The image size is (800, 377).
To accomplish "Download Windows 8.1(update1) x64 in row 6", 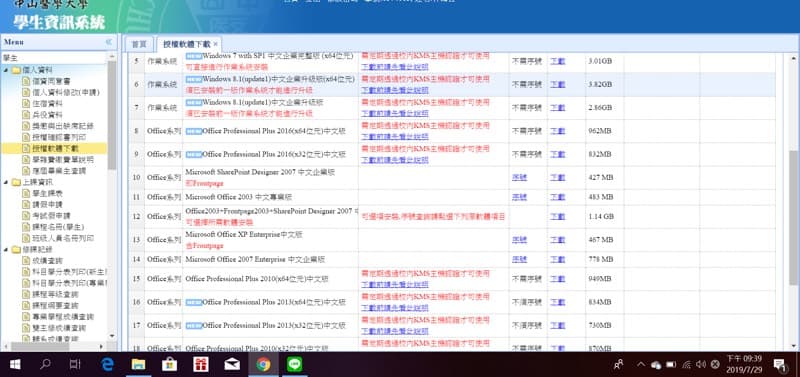I will point(558,84).
